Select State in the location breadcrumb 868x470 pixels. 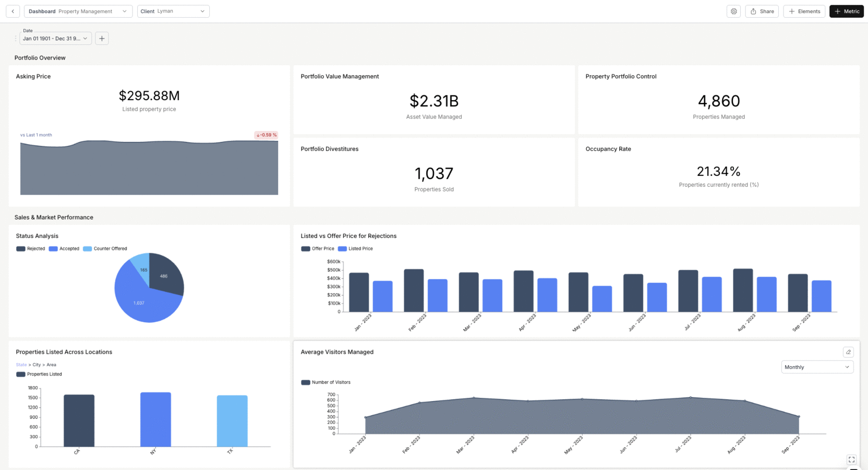(x=21, y=365)
